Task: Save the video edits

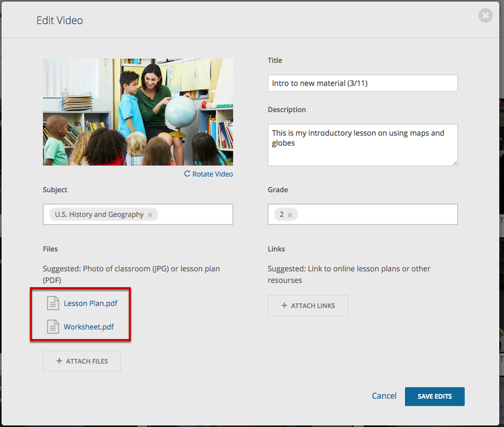Action: pos(434,396)
